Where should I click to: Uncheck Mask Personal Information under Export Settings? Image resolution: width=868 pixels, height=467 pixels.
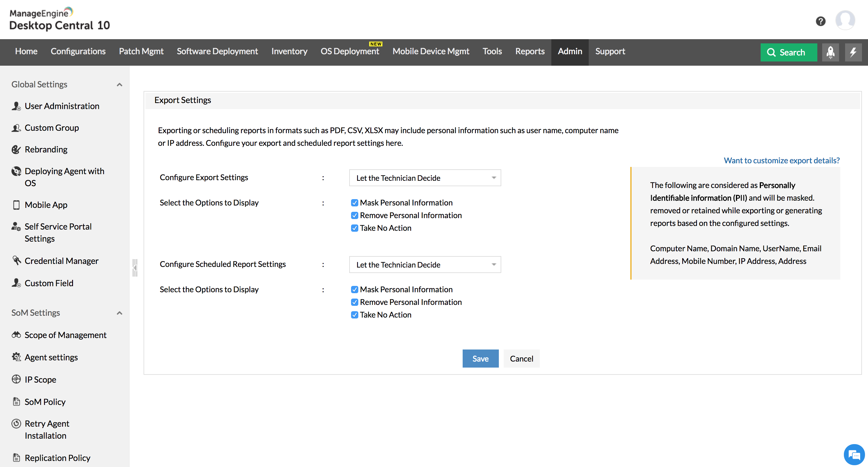point(354,203)
